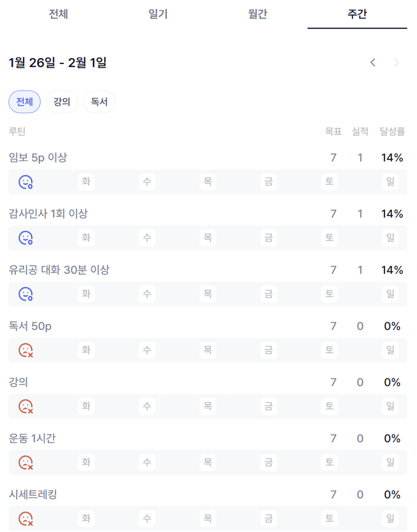Click the sad face icon for 독서 50p
Viewport: 417px width, 532px height.
tap(25, 350)
